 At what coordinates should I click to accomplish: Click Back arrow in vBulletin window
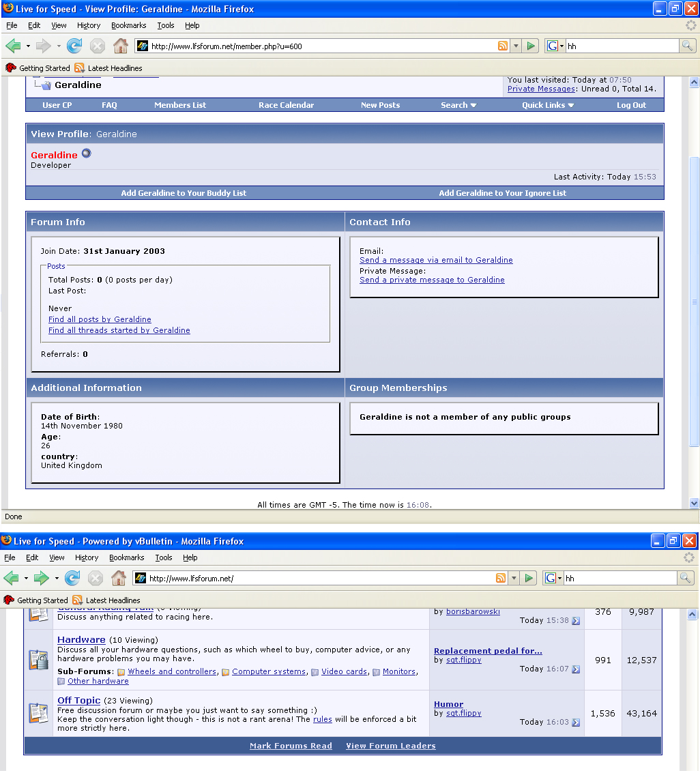(11, 579)
